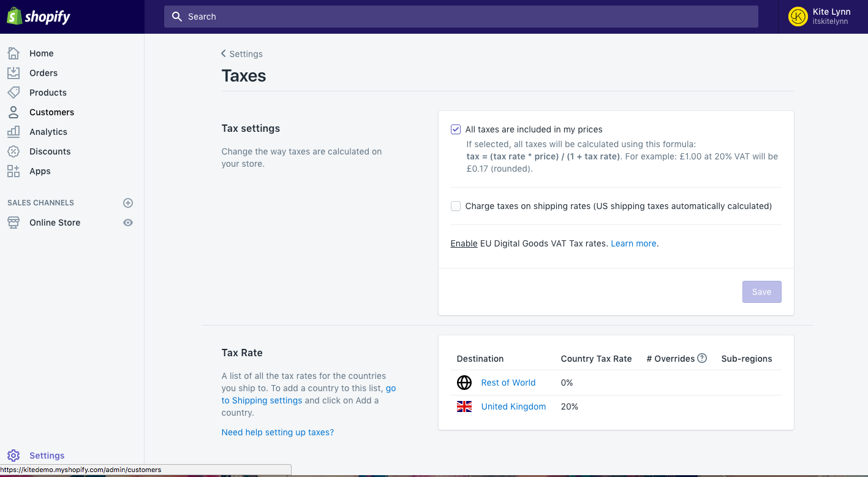Select Customers in the sidebar
This screenshot has width=868, height=477.
click(x=13, y=112)
